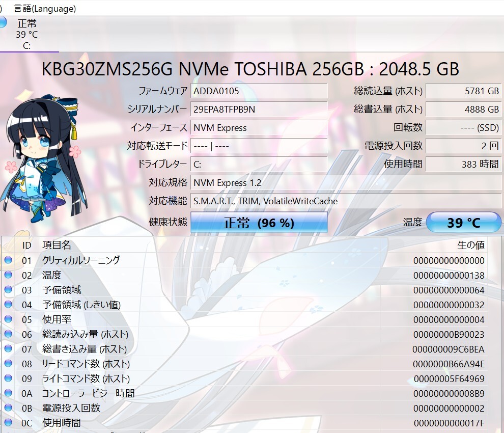Viewport: 504px width, 433px height.
Task: Click the 39 °C temperature button
Action: (463, 222)
